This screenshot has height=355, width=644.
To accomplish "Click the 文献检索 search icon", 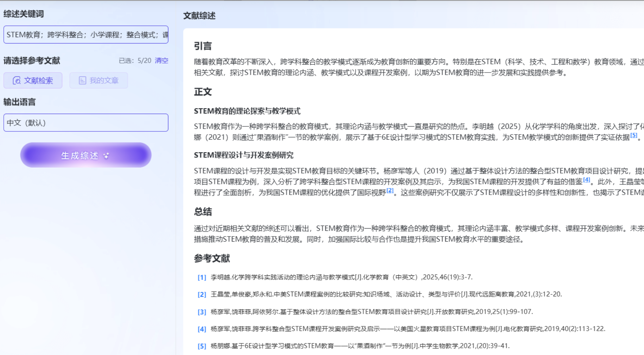I will [x=16, y=80].
